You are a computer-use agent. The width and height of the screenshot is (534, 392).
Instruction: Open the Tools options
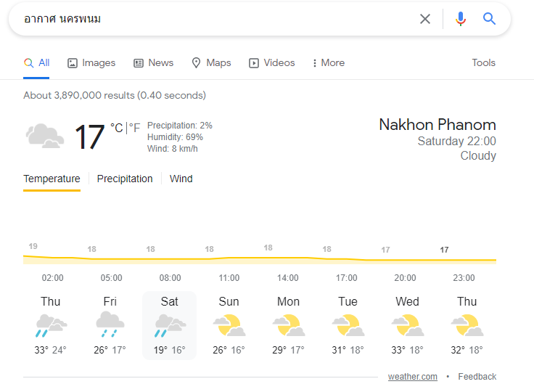pos(483,63)
